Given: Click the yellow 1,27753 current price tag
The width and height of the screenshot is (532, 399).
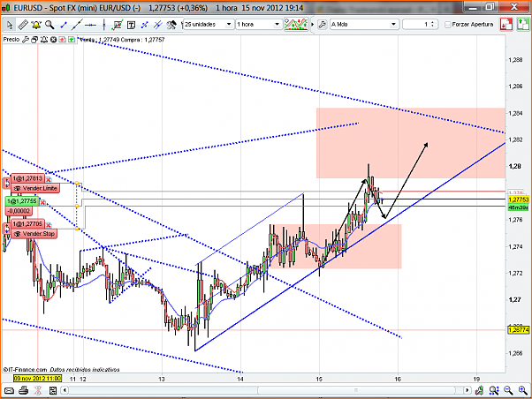Looking at the screenshot, I should point(519,199).
